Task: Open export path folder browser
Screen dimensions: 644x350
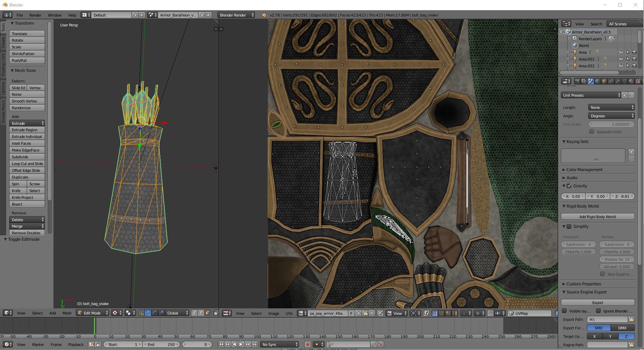Action: pos(631,319)
